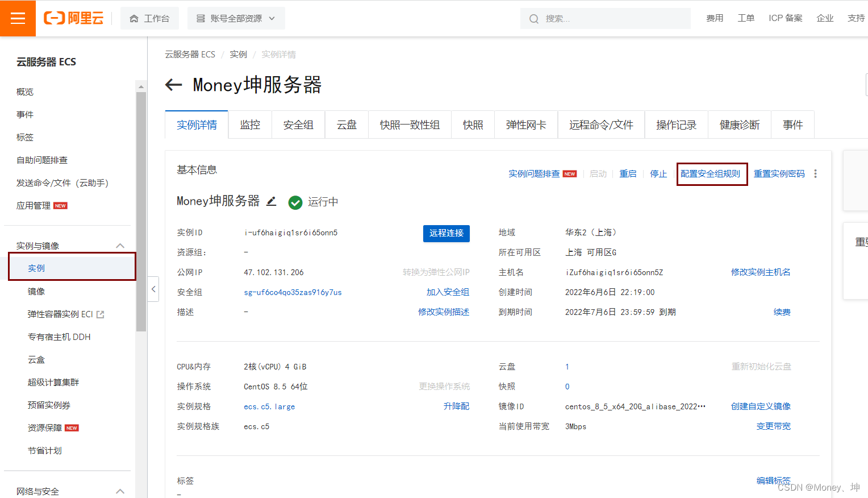Open 实例问题排查 link
Viewport: 868px width, 498px height.
[x=534, y=174]
